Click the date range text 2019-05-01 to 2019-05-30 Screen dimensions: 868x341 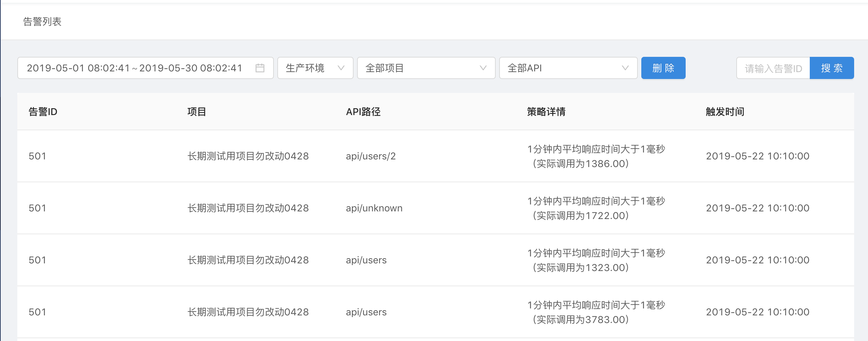coord(134,68)
